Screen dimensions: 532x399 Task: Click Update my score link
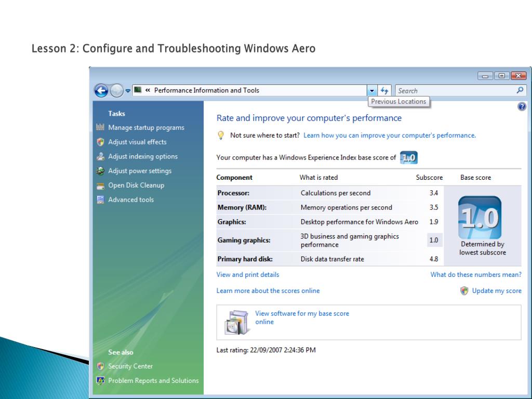point(497,291)
